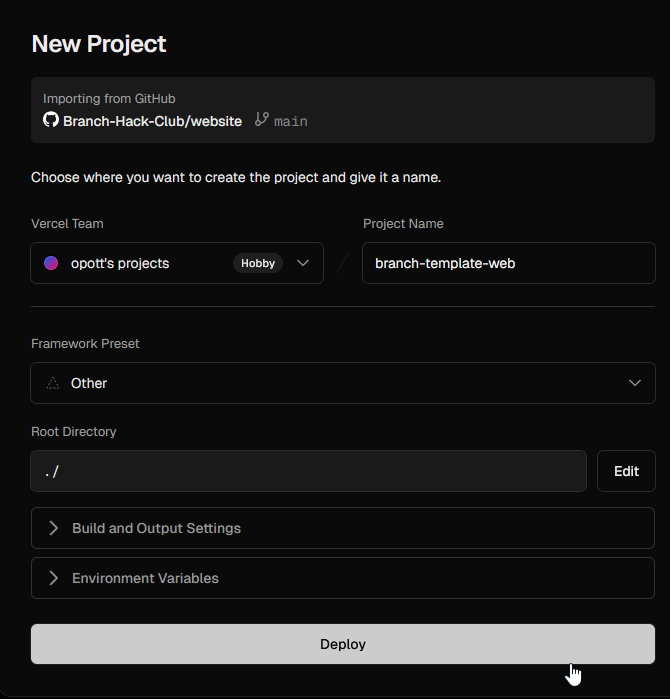Click the Vercel Team label
This screenshot has height=699, width=670.
click(x=67, y=223)
